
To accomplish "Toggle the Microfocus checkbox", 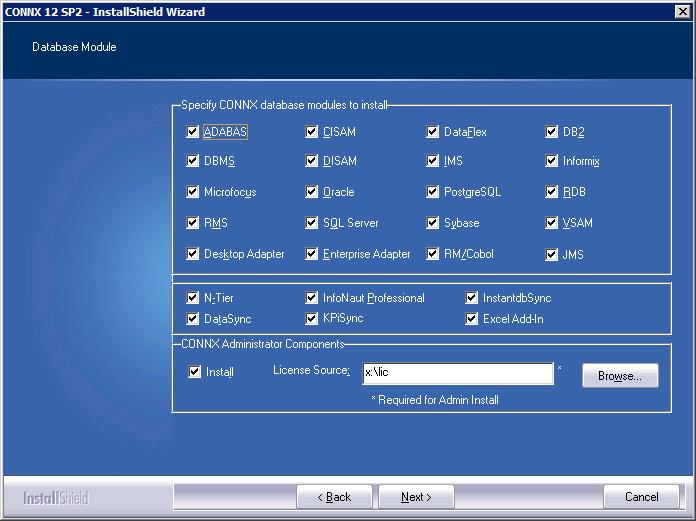I will pyautogui.click(x=192, y=192).
